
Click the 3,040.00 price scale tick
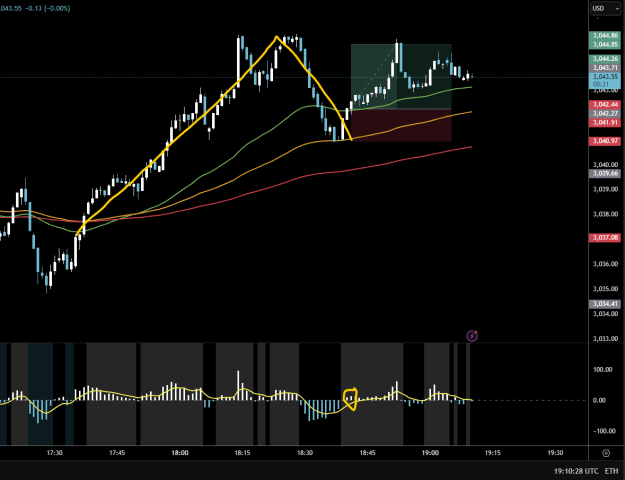point(605,164)
